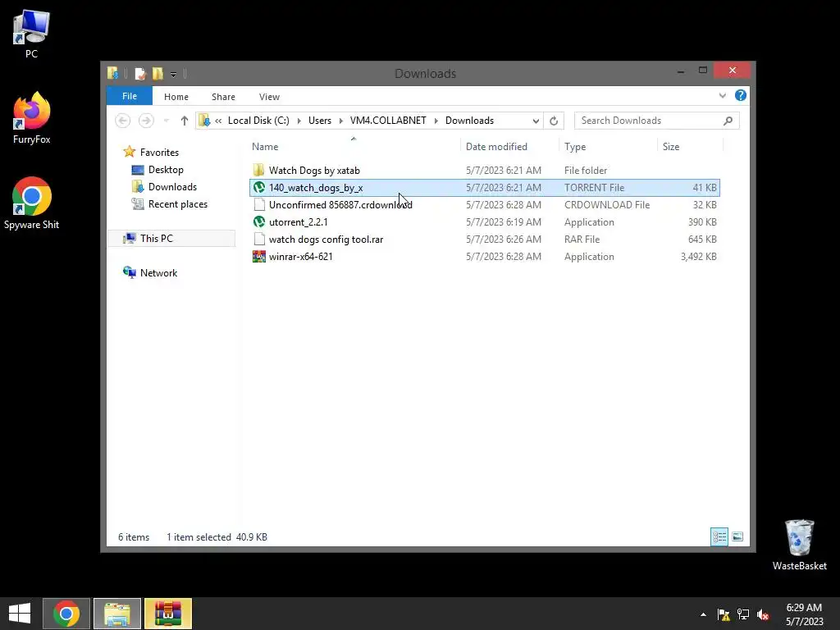Click the Back navigation arrow
Image resolution: width=840 pixels, height=630 pixels.
point(123,121)
